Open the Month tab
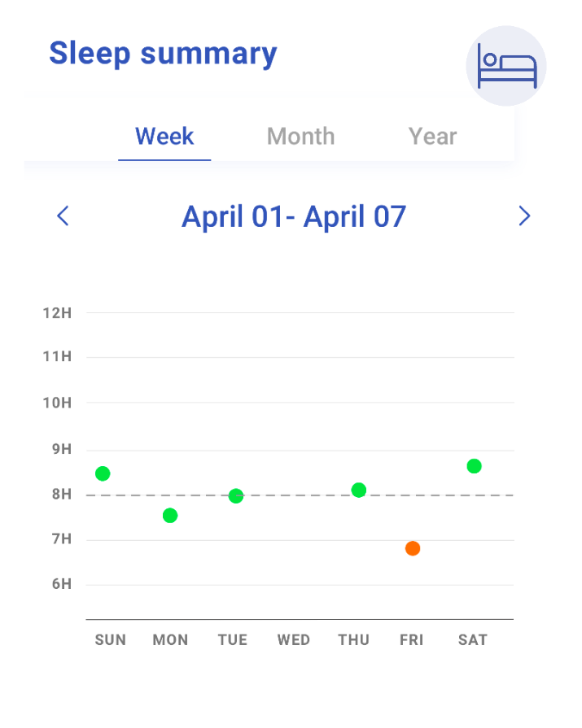The width and height of the screenshot is (582, 728). [300, 137]
